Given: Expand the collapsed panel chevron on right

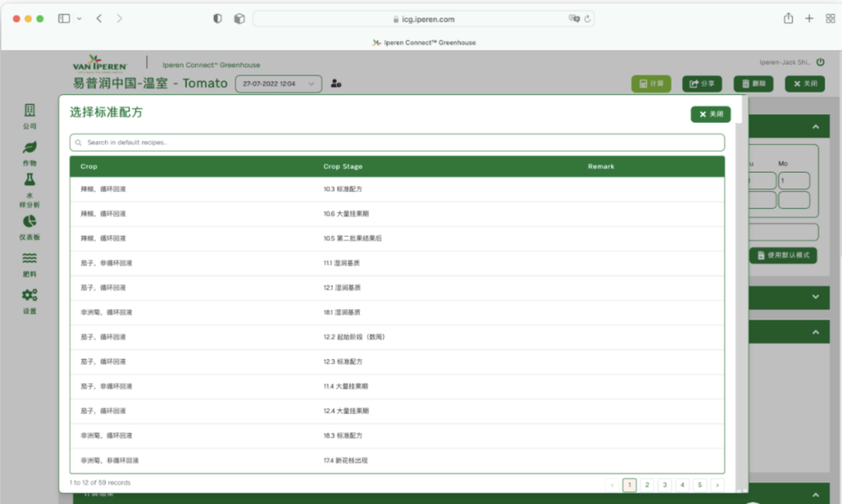Looking at the screenshot, I should tap(816, 297).
